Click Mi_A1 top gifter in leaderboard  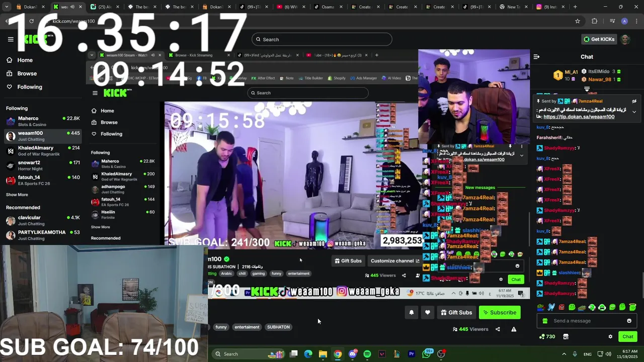coord(567,75)
